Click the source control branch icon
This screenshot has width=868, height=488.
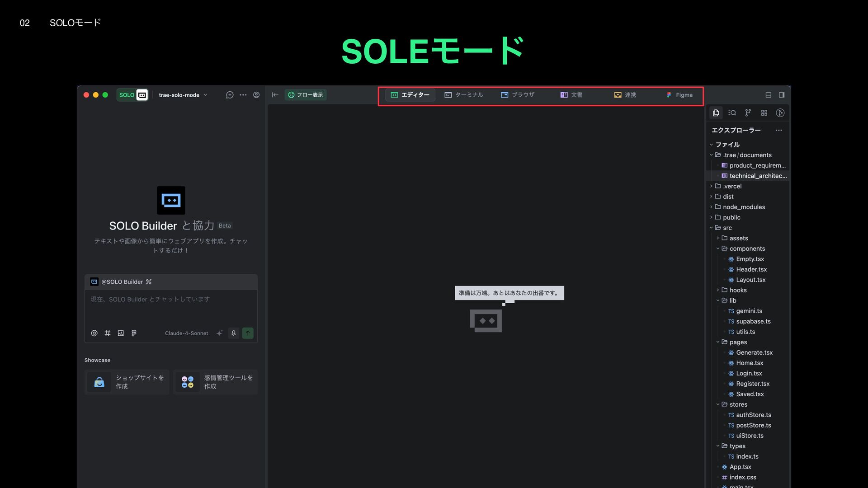748,113
